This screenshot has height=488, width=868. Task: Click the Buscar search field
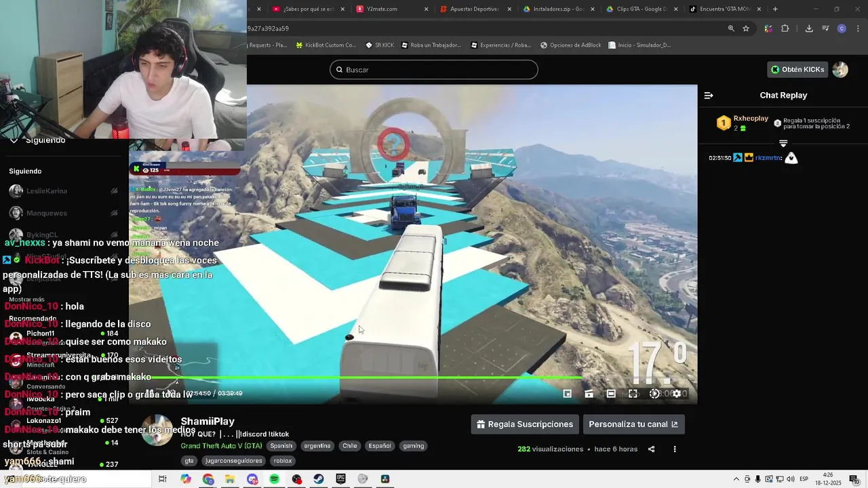click(x=434, y=70)
